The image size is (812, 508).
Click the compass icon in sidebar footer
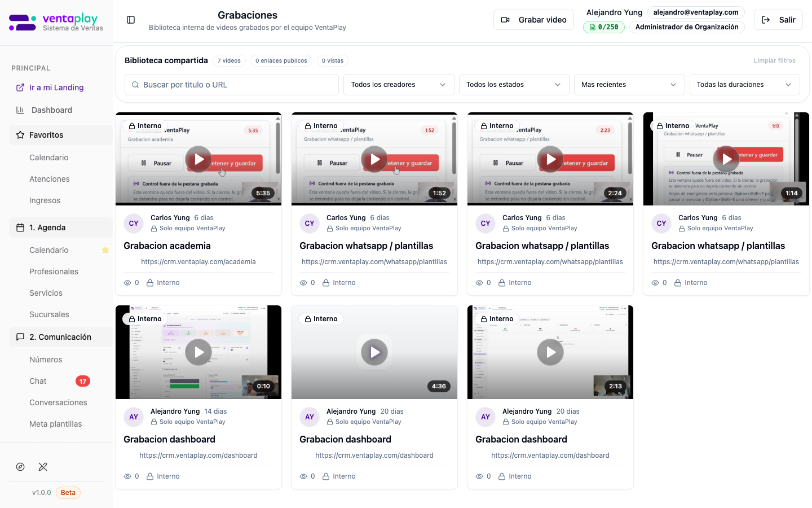20,467
